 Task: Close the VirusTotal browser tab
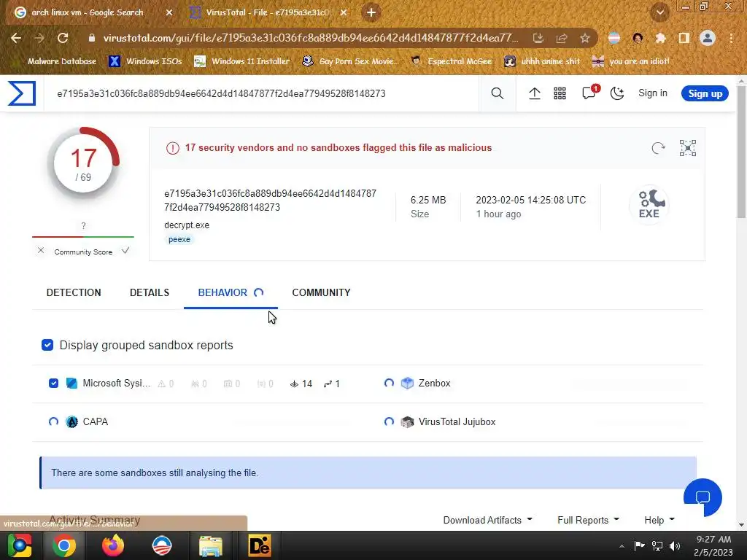[345, 12]
